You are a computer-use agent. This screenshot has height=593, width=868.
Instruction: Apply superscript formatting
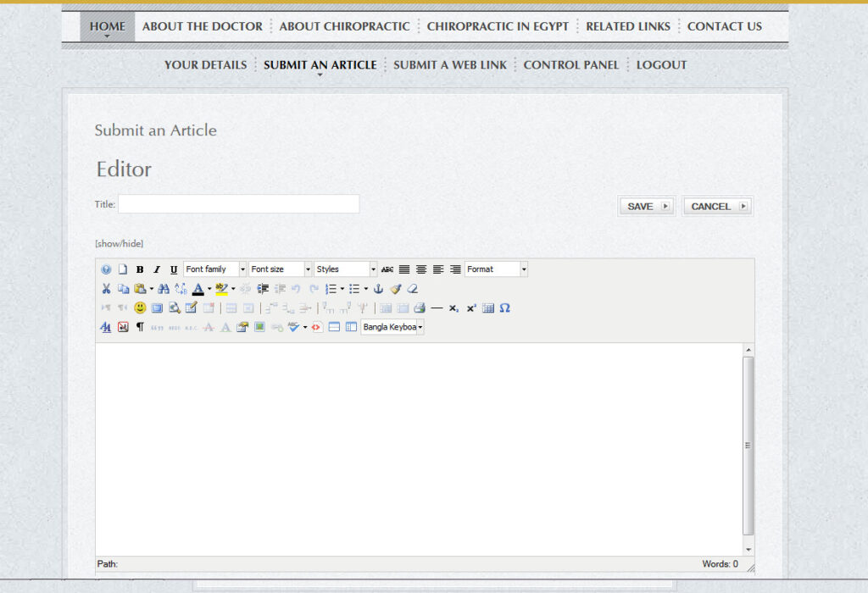471,308
